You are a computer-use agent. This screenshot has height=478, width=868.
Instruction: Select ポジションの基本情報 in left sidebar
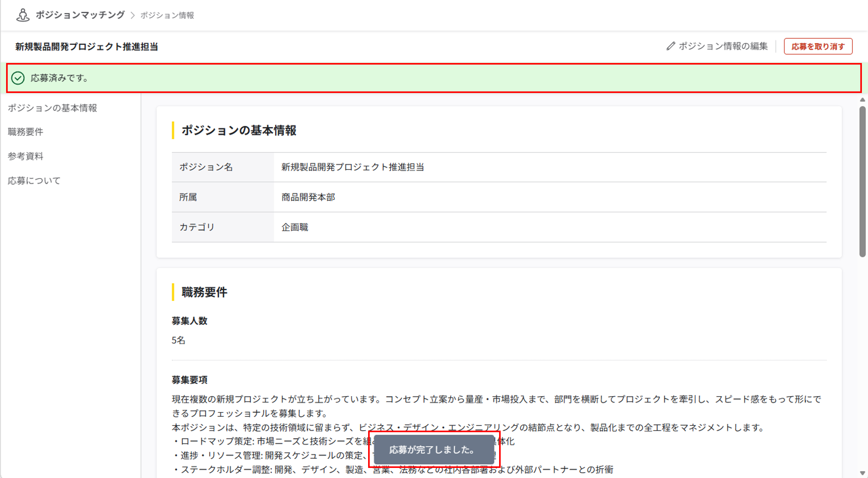click(x=52, y=108)
